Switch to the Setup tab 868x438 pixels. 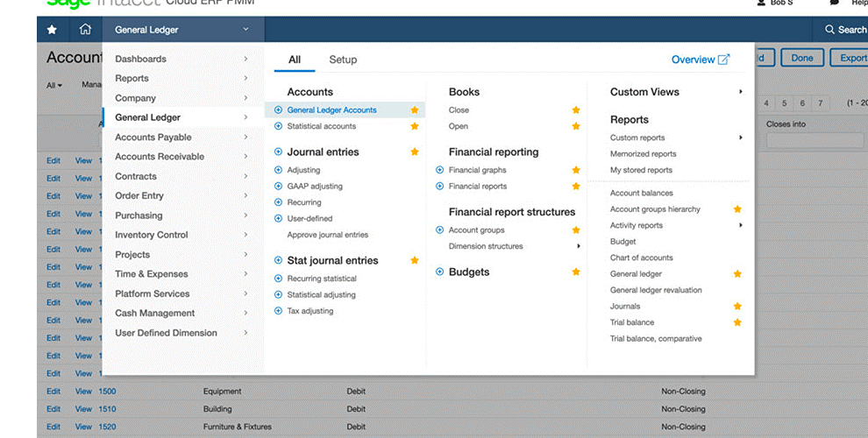(343, 60)
